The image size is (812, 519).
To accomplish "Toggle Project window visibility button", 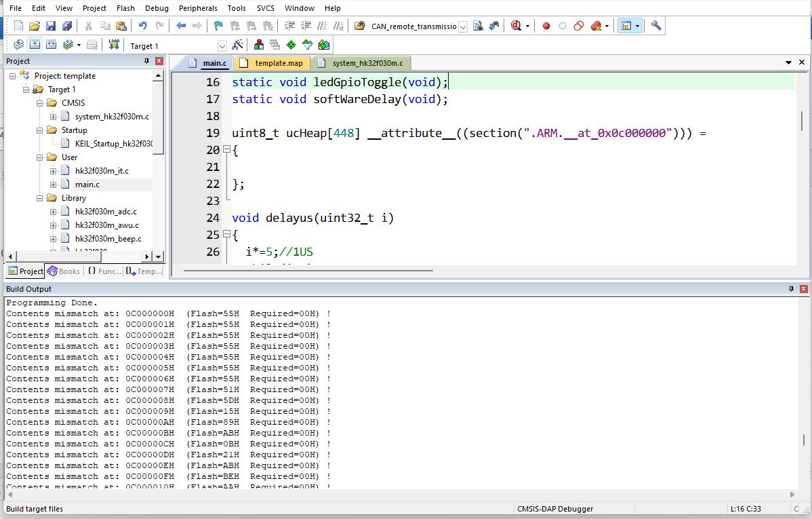I will click(x=626, y=26).
